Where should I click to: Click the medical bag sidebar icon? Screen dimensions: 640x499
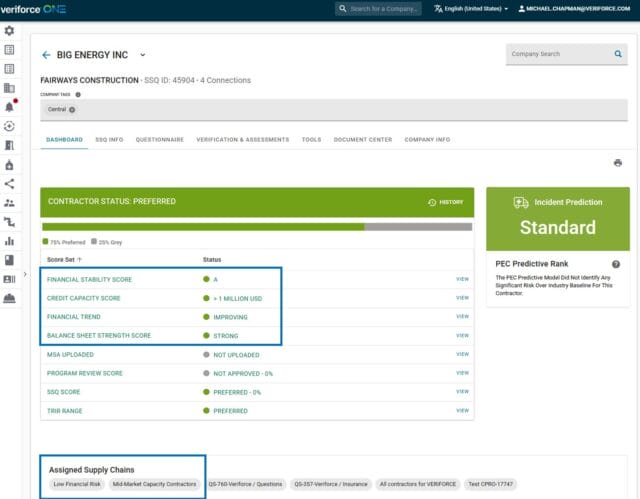(x=9, y=164)
